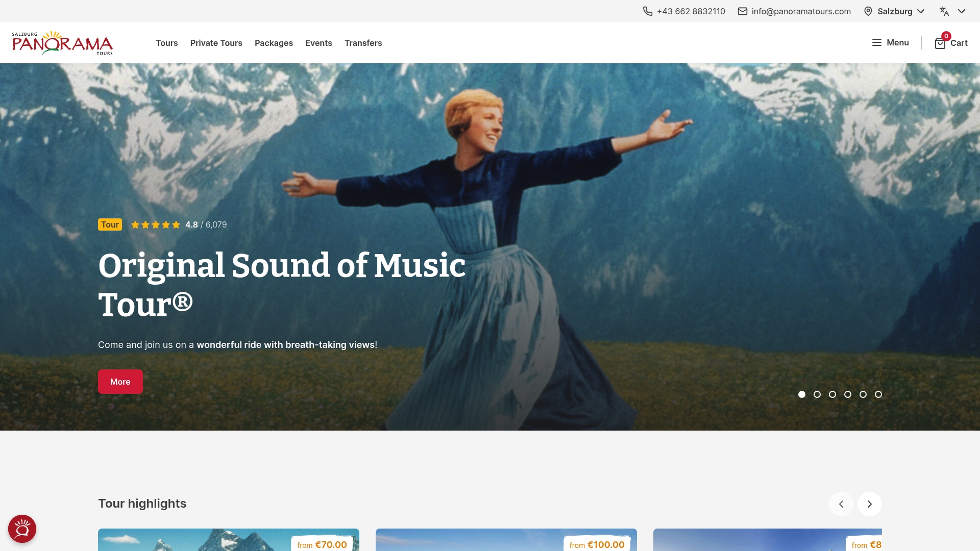Open the shopping cart bag icon
Screen dimensions: 980x551
[940, 43]
